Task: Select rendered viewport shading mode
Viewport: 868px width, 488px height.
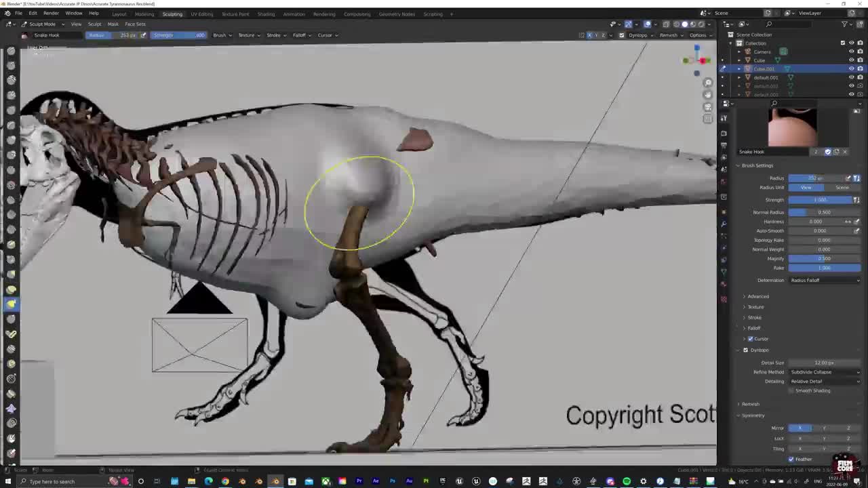Action: (701, 24)
